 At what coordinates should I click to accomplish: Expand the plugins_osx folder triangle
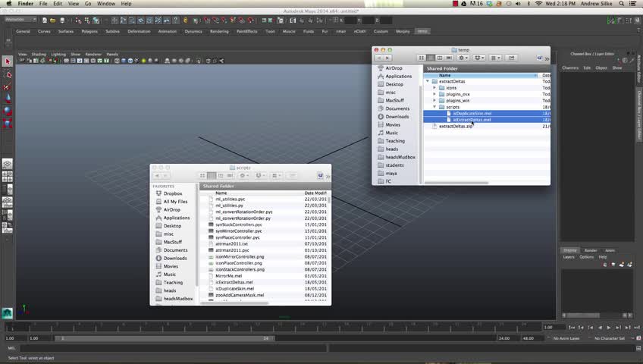click(434, 94)
